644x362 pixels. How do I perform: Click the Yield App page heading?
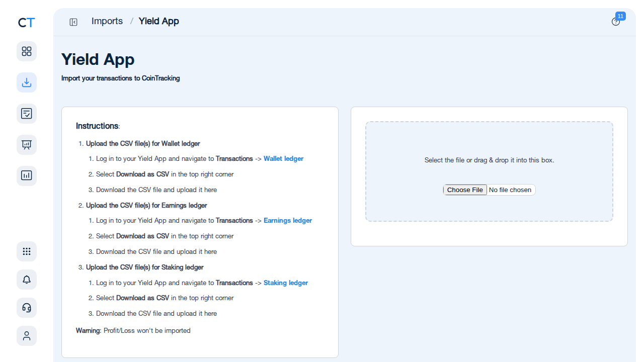98,59
